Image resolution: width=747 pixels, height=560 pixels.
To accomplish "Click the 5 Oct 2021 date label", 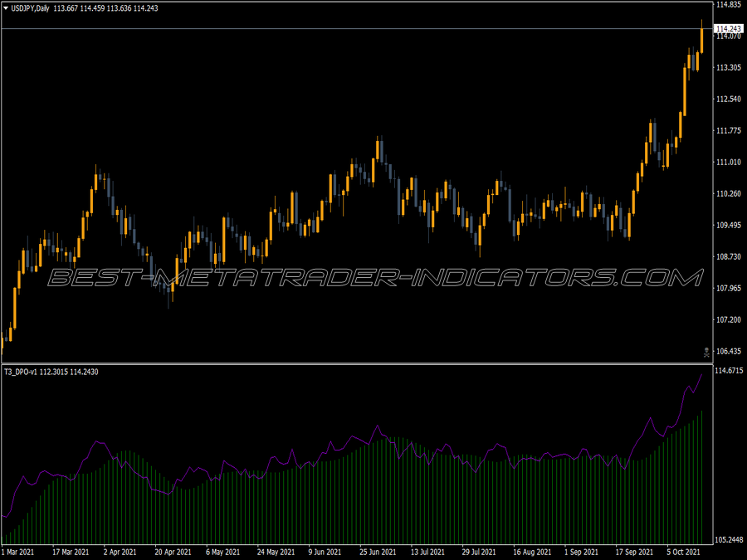I will (683, 552).
